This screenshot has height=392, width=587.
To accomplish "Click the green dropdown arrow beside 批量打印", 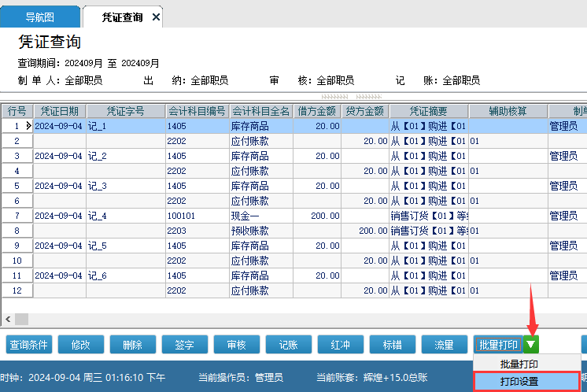I will pyautogui.click(x=533, y=345).
